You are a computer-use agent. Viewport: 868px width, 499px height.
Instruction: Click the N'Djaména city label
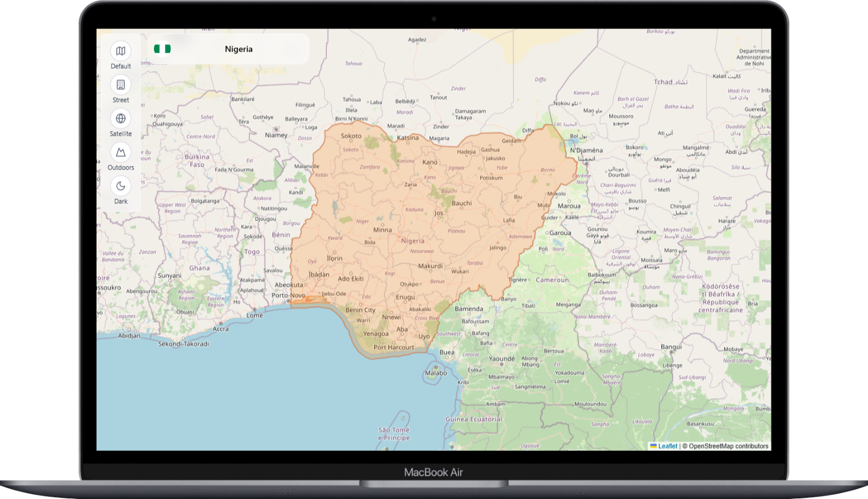(x=586, y=151)
